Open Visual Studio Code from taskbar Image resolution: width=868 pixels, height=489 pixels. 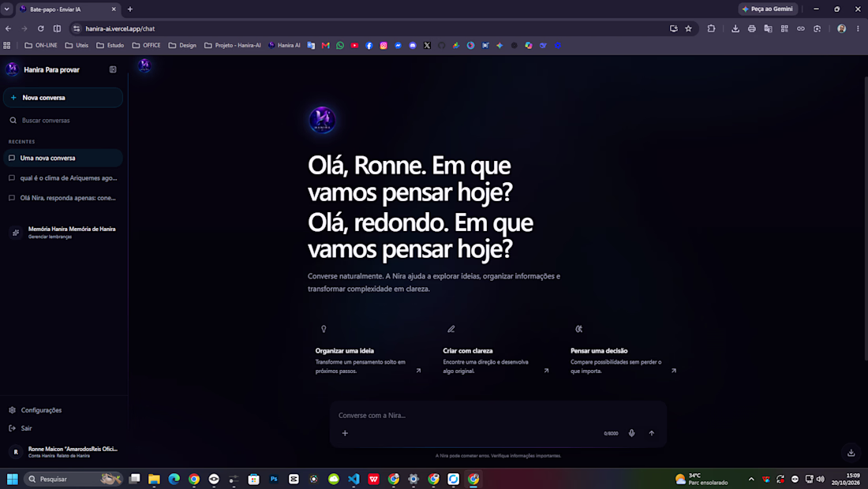click(354, 479)
